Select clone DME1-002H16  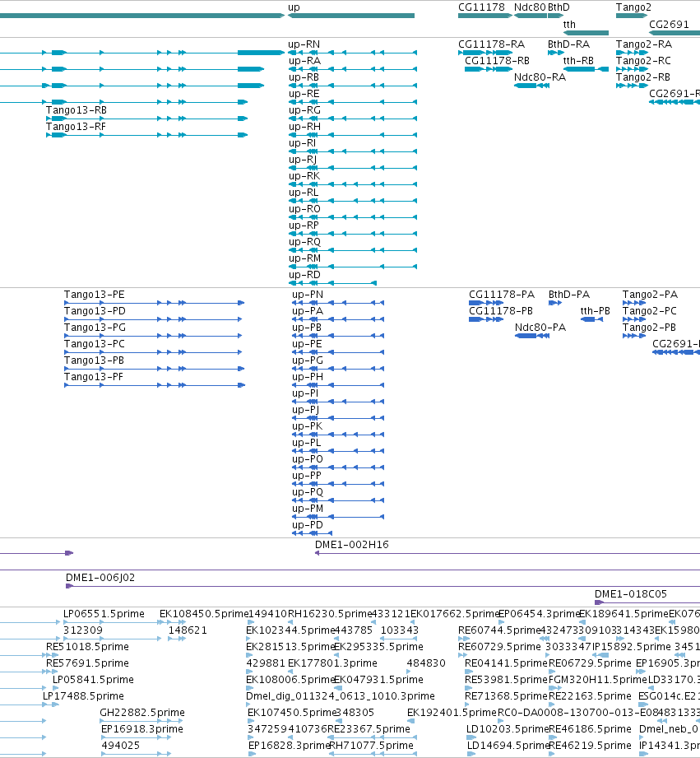tap(351, 545)
